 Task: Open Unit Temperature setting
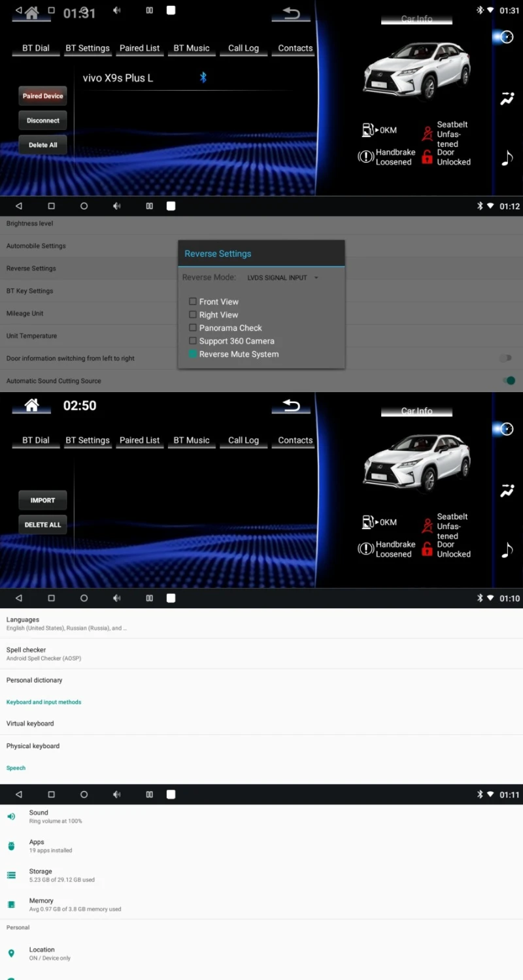pyautogui.click(x=261, y=336)
